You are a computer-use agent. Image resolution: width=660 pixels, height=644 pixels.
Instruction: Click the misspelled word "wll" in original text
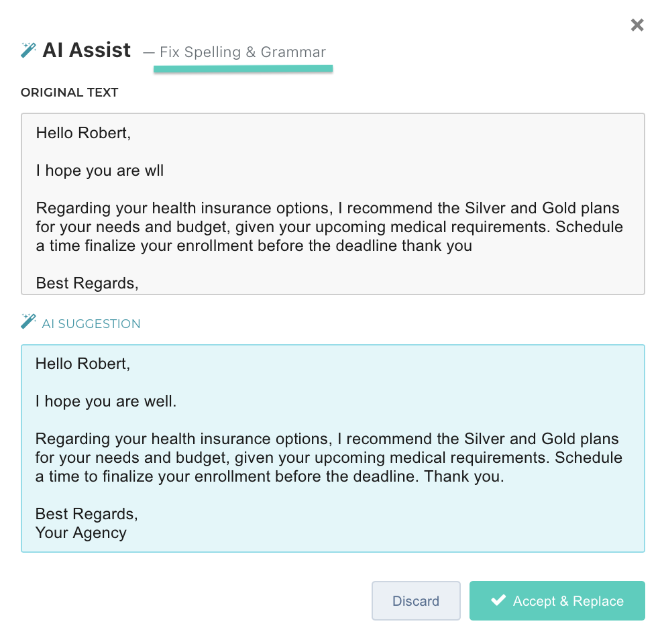[x=154, y=170]
